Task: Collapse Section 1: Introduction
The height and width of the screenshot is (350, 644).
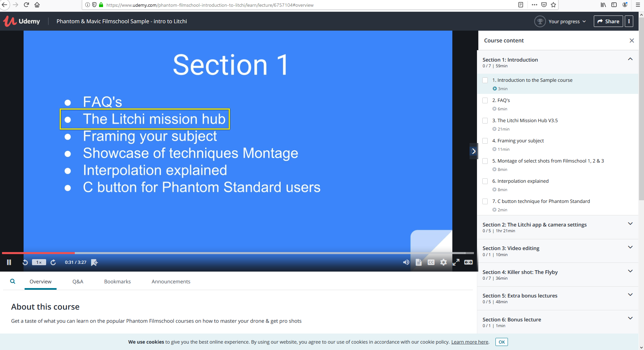Action: (x=630, y=59)
